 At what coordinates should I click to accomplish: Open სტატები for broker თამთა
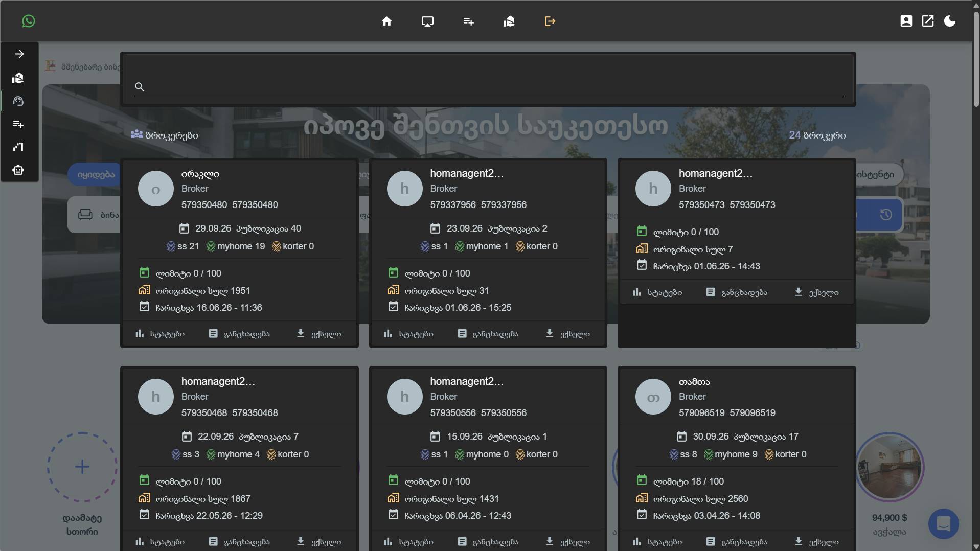[657, 542]
